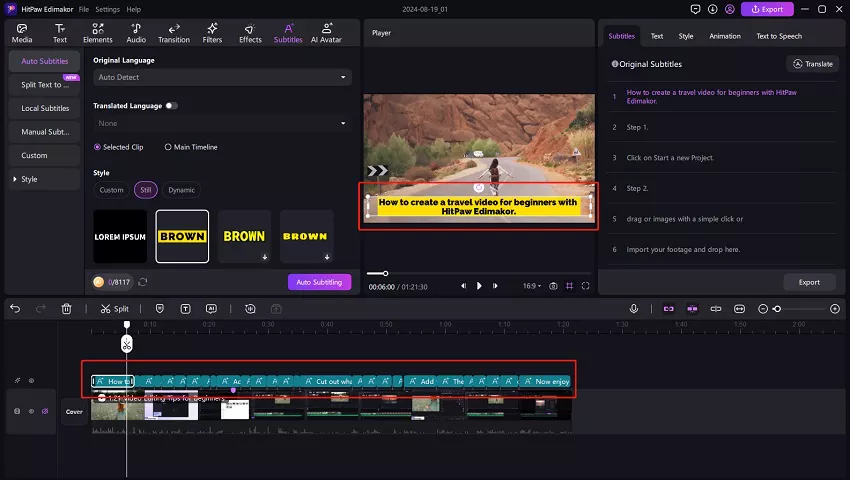Click the Cover button on video track
Viewport: 850px width, 480px height.
tap(74, 412)
